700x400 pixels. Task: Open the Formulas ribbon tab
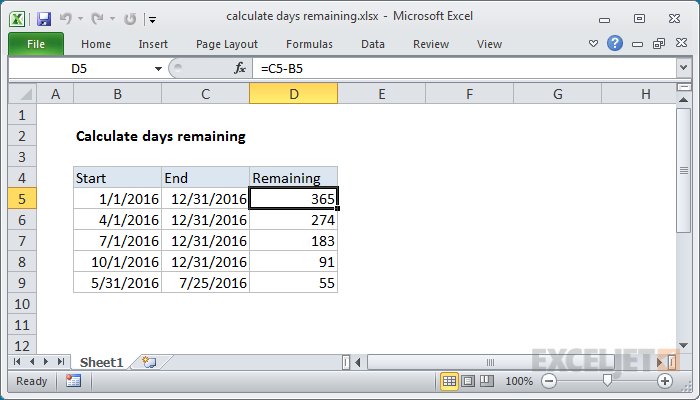[309, 44]
